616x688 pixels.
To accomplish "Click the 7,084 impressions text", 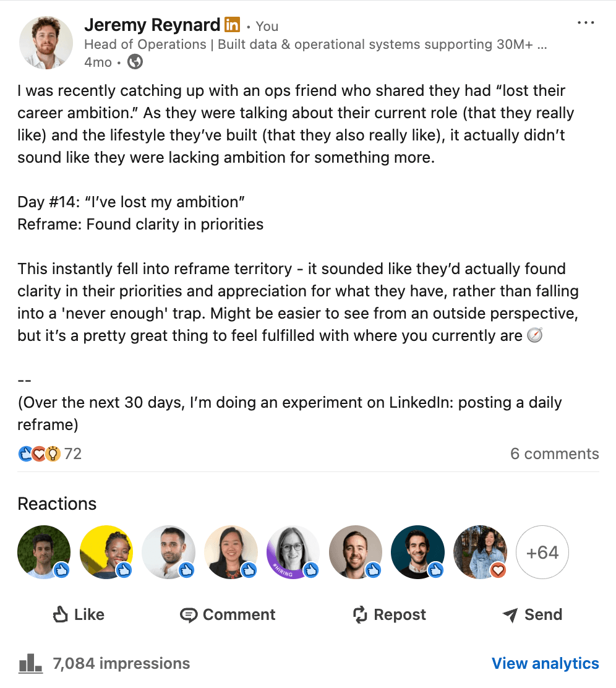I will pos(121,664).
